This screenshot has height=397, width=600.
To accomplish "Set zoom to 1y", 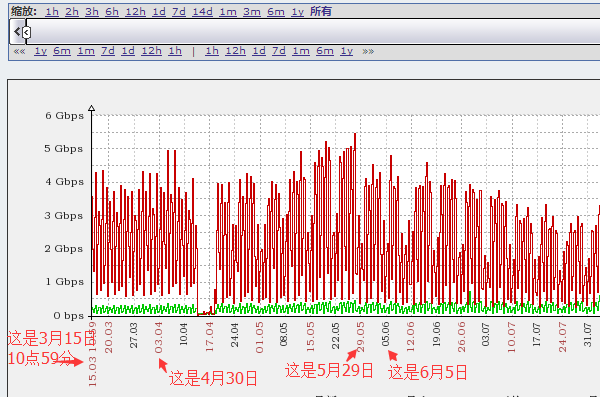I will point(297,12).
